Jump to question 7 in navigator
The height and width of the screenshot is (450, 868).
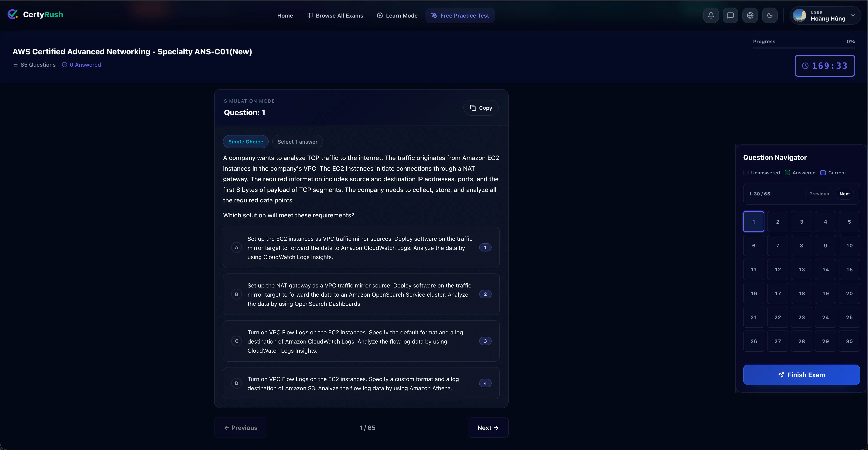coord(778,246)
